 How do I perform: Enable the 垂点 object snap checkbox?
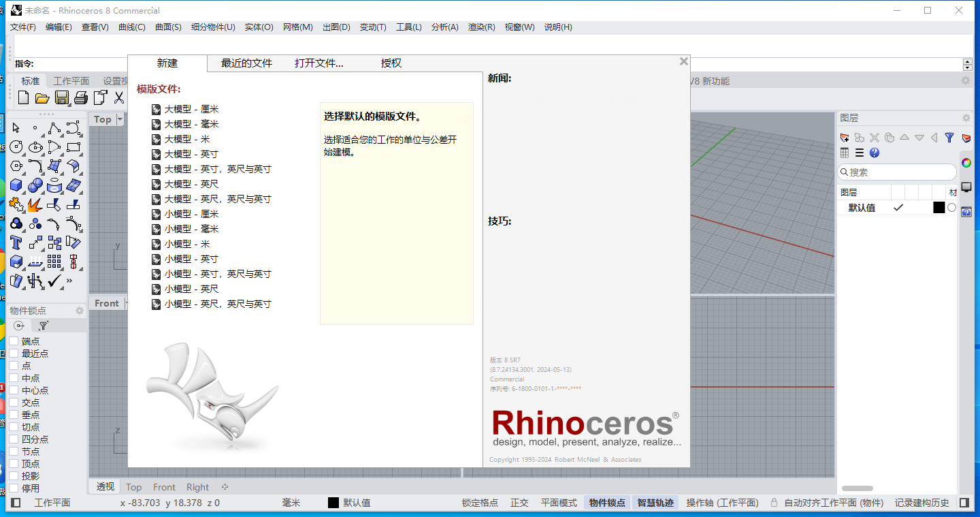[14, 415]
